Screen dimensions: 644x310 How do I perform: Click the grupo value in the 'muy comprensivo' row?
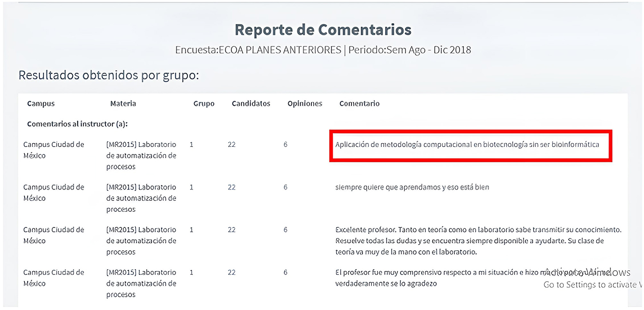tap(191, 273)
